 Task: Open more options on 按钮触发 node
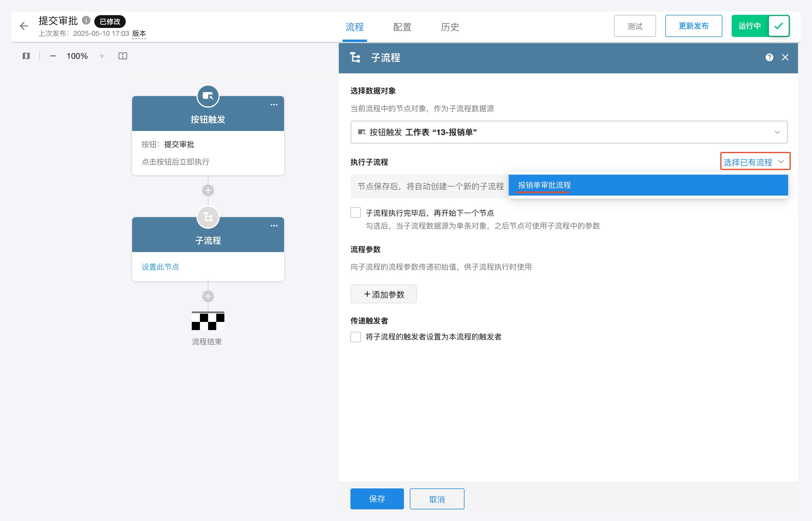274,104
